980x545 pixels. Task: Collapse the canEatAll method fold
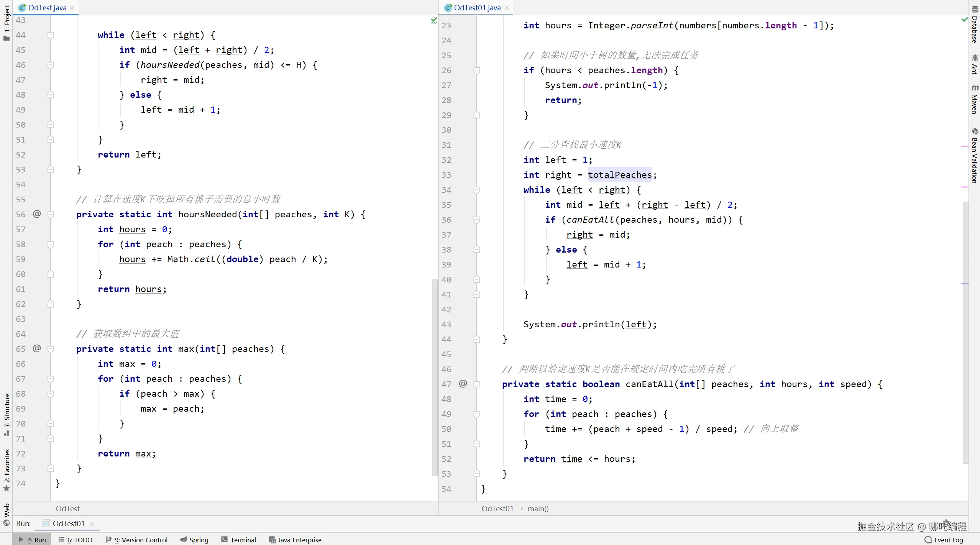pos(477,384)
